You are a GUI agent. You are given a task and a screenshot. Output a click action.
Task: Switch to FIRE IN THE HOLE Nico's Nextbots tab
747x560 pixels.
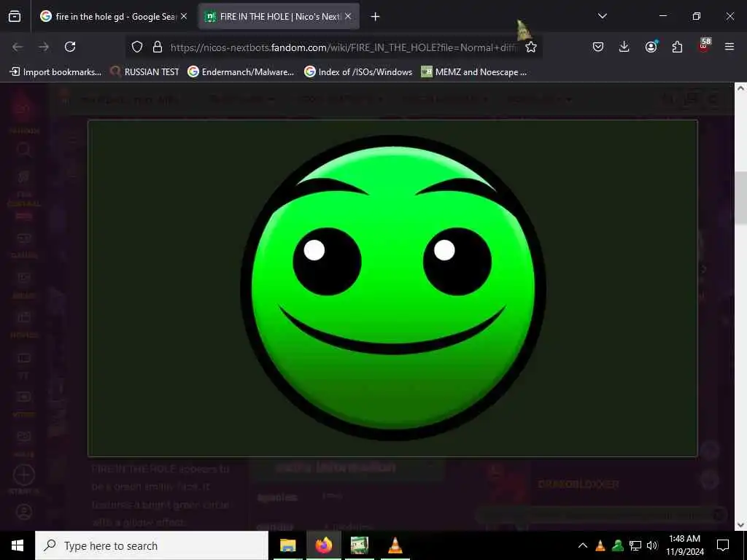click(279, 17)
